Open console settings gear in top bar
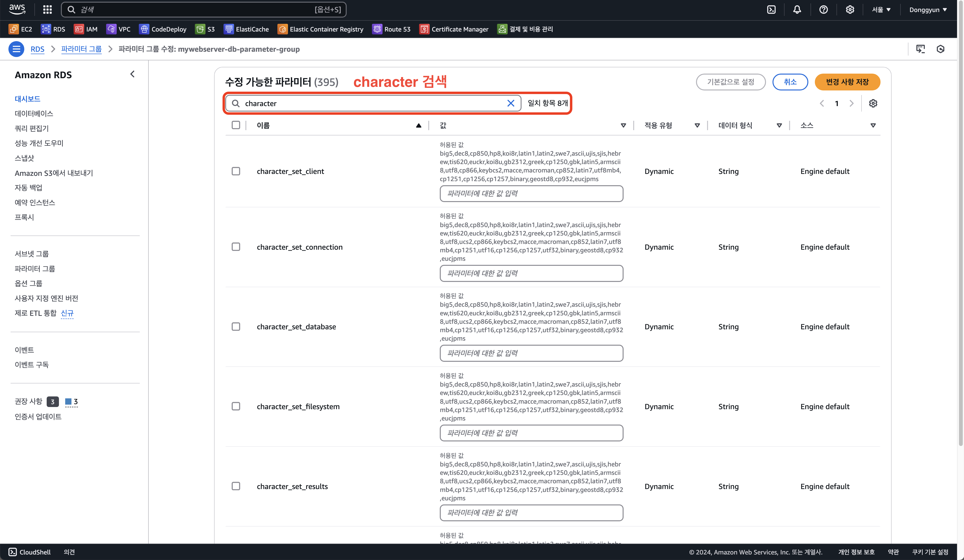964x560 pixels. click(850, 10)
